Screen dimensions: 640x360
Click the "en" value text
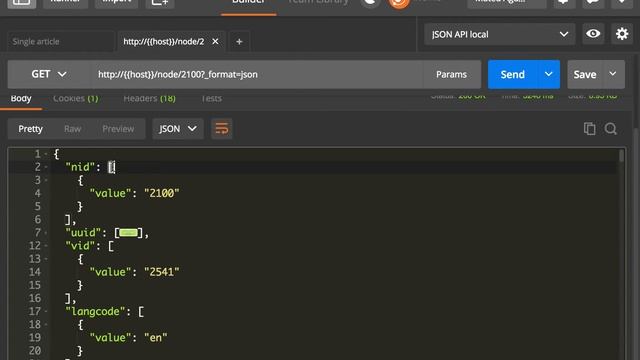tap(156, 338)
